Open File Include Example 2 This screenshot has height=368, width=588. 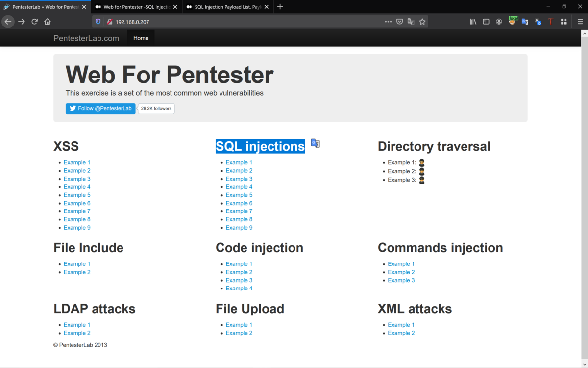click(x=77, y=272)
